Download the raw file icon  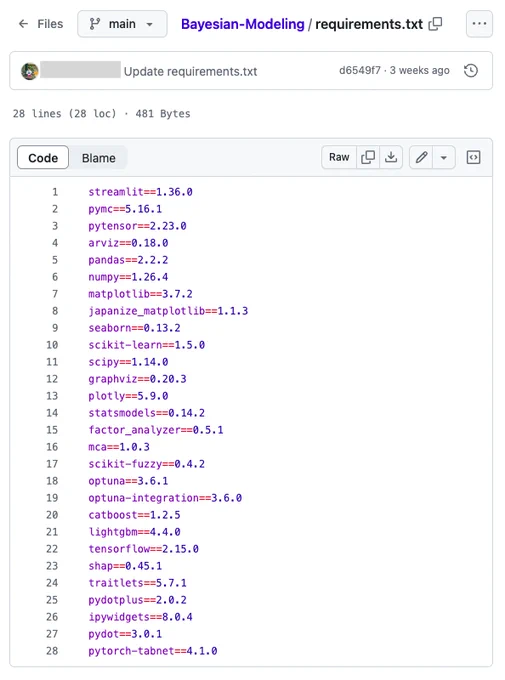click(x=391, y=157)
